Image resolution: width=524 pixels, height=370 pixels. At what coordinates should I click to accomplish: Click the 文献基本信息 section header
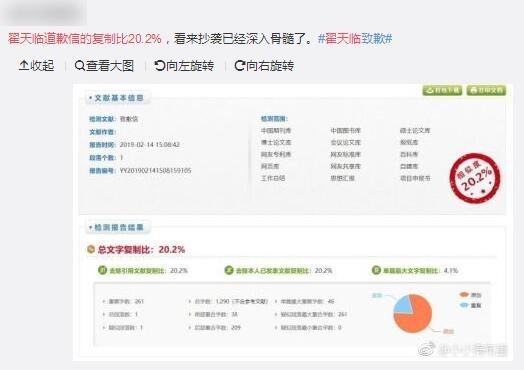pos(117,98)
